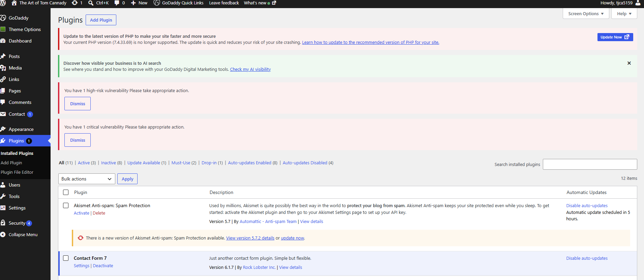Click the GoDaddy sidebar icon
The width and height of the screenshot is (644, 280).
3,18
